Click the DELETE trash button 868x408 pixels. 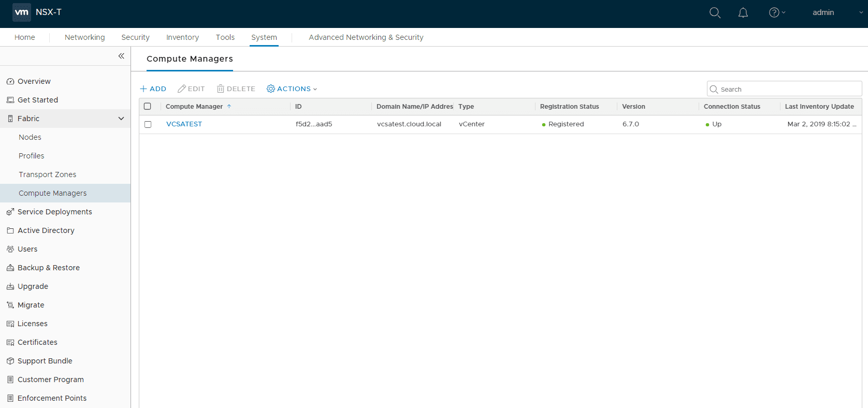point(236,89)
